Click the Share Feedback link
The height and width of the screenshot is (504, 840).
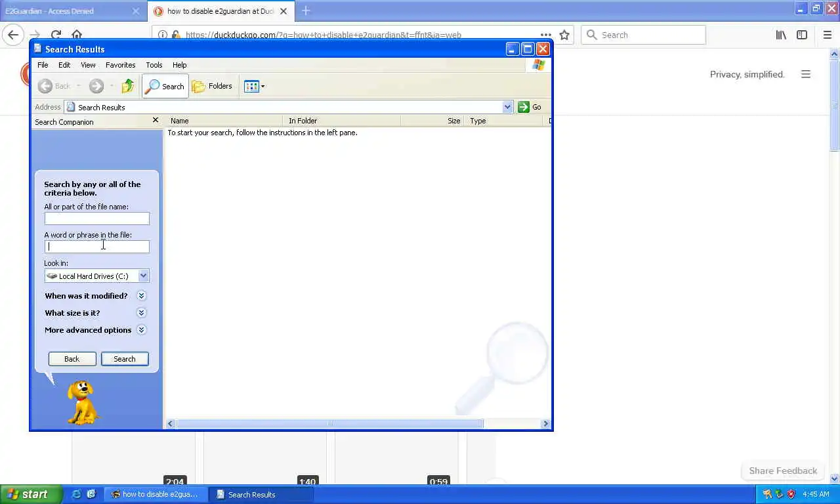coord(783,471)
